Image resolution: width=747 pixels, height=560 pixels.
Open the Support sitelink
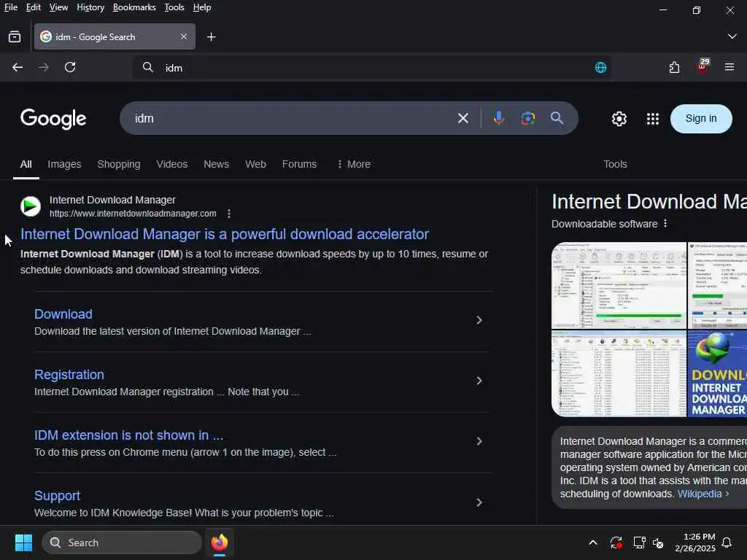coord(57,496)
